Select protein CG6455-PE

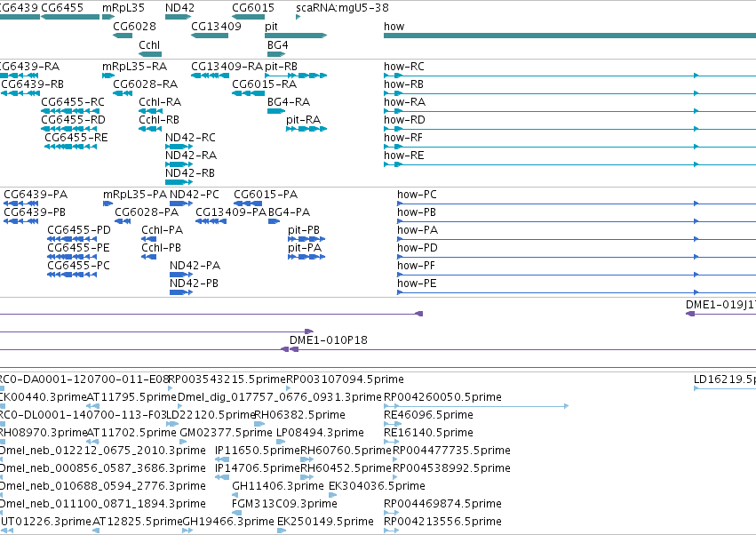coord(78,248)
